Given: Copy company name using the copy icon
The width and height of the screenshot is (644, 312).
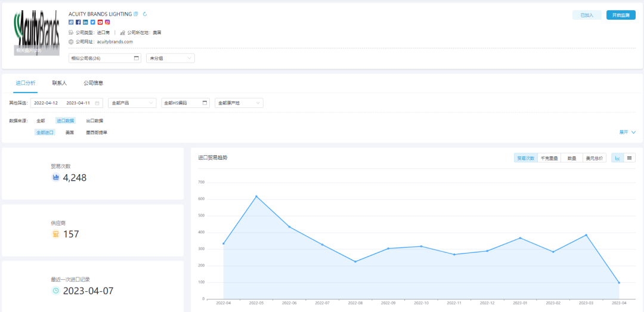Looking at the screenshot, I should click(x=136, y=14).
